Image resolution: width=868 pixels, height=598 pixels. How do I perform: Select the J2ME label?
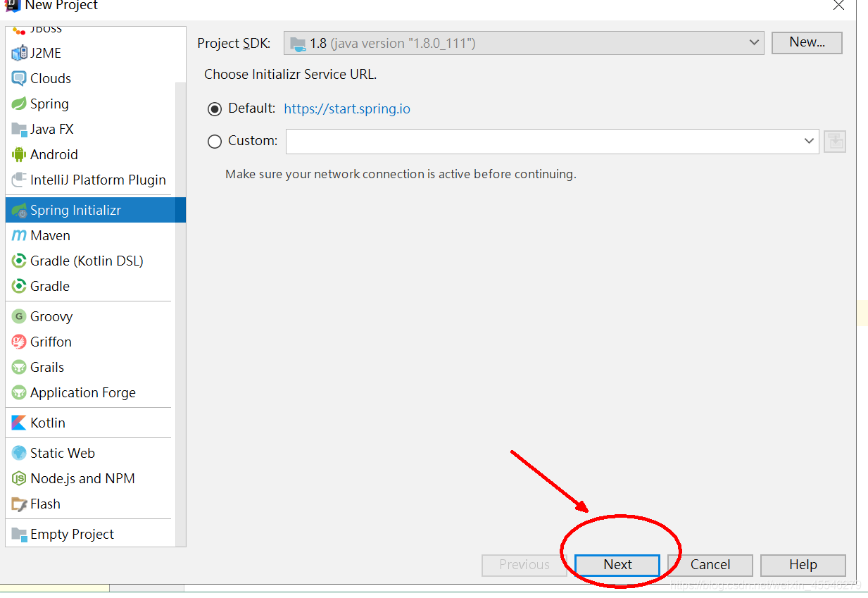(46, 53)
